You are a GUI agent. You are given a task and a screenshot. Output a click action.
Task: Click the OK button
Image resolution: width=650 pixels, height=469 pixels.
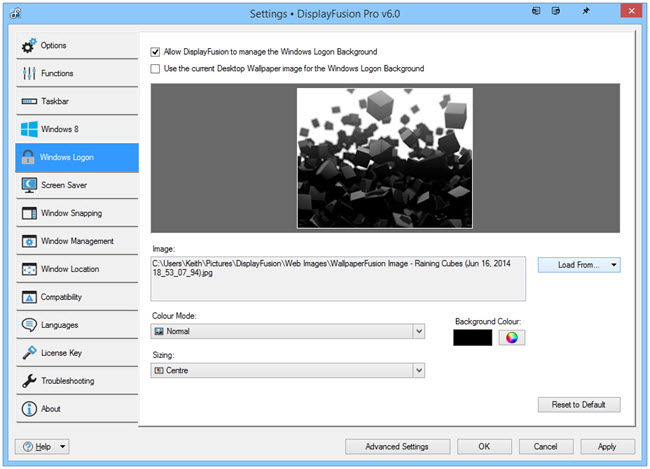point(484,447)
